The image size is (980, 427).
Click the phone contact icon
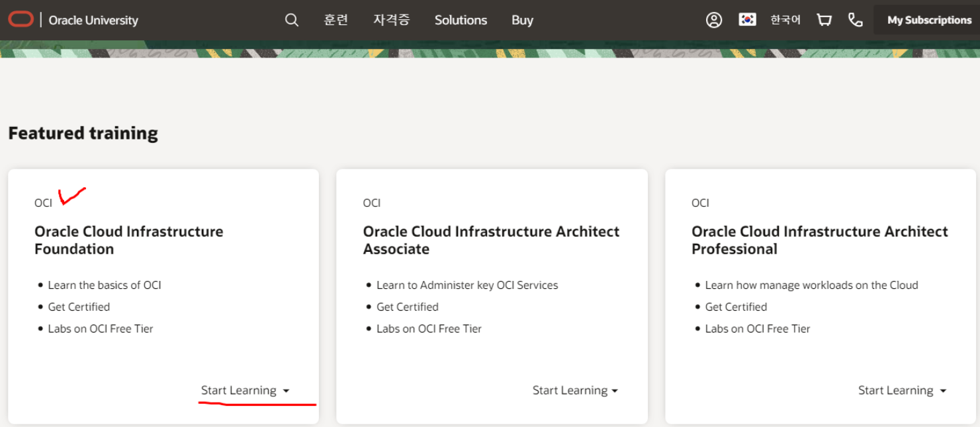(856, 20)
